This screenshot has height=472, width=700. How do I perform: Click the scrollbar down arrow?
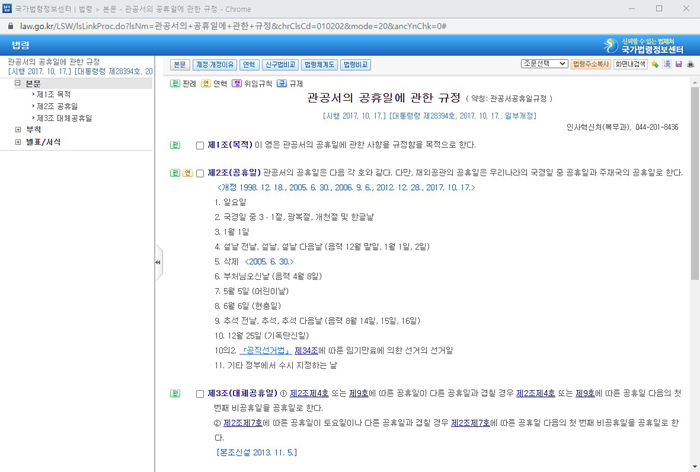pos(695,467)
